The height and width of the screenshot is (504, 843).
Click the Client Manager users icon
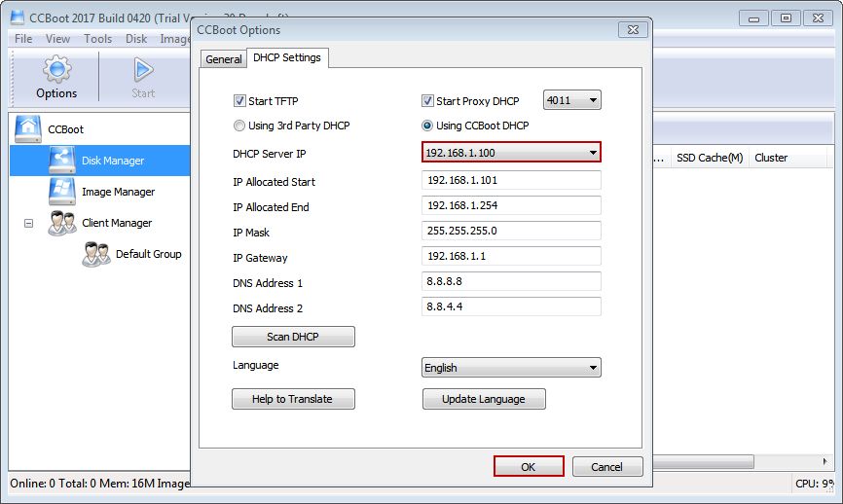coord(62,223)
